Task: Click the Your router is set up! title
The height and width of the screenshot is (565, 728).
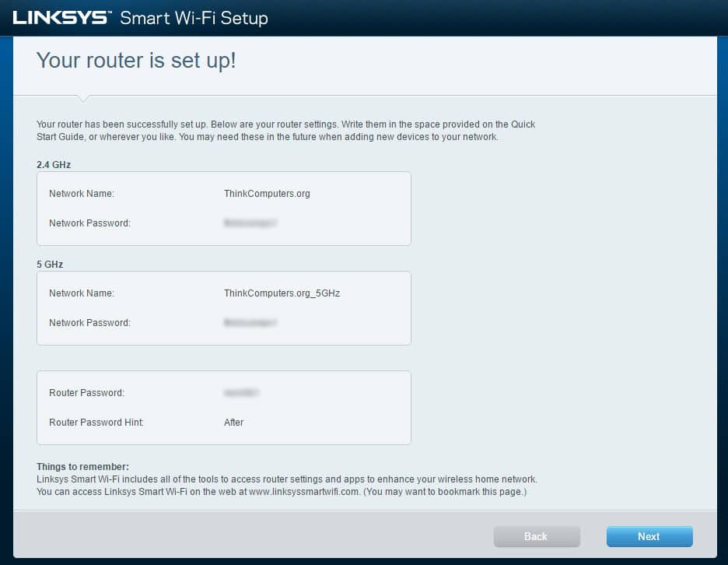Action: pyautogui.click(x=136, y=61)
